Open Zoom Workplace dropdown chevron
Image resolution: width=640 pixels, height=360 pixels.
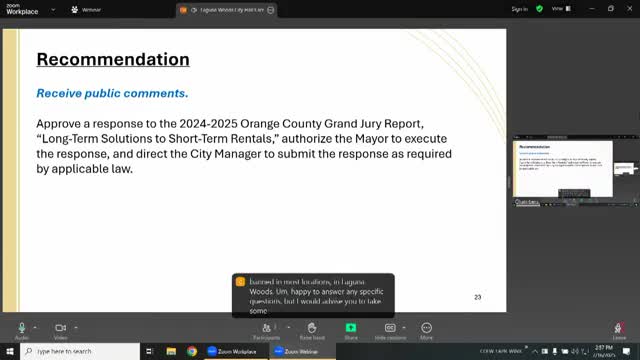53,9
